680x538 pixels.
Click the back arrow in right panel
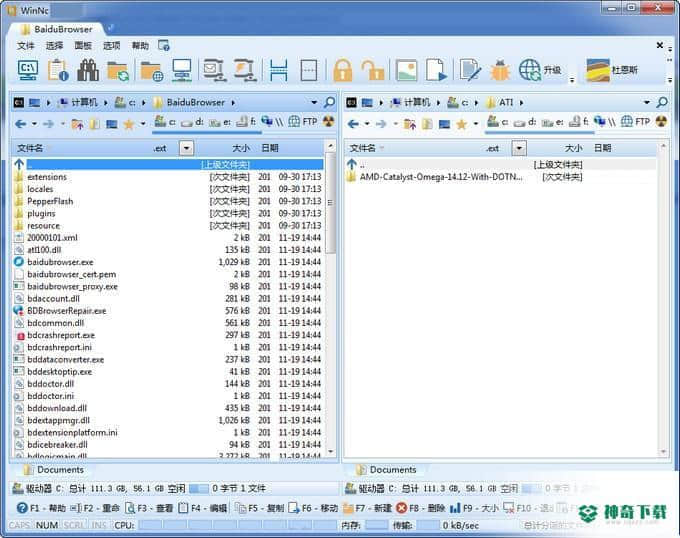click(x=353, y=124)
